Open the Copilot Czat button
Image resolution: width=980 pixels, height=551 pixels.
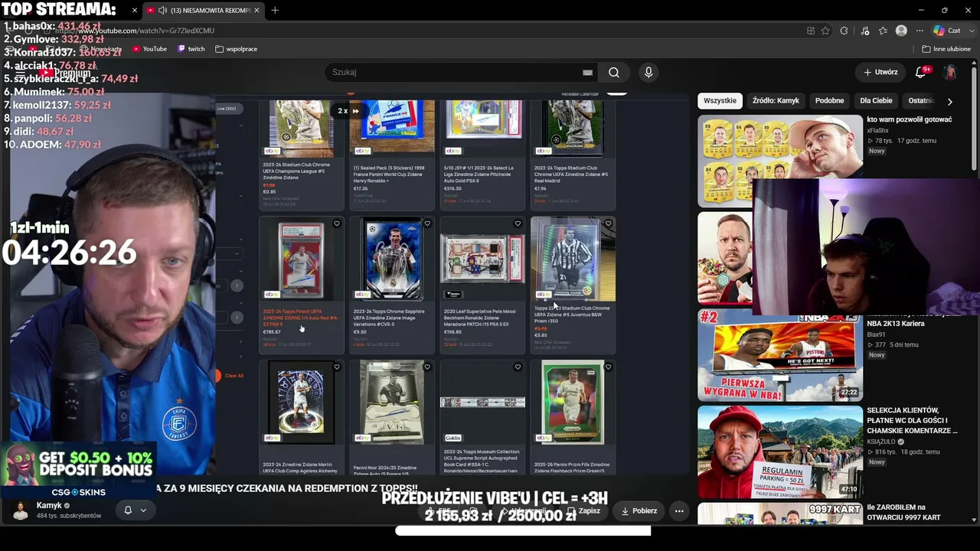click(946, 31)
